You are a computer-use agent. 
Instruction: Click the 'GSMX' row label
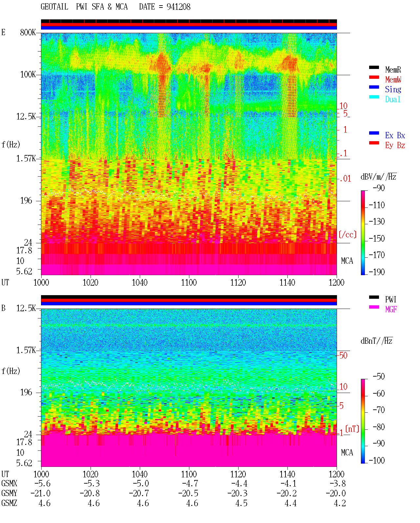[x=9, y=484]
